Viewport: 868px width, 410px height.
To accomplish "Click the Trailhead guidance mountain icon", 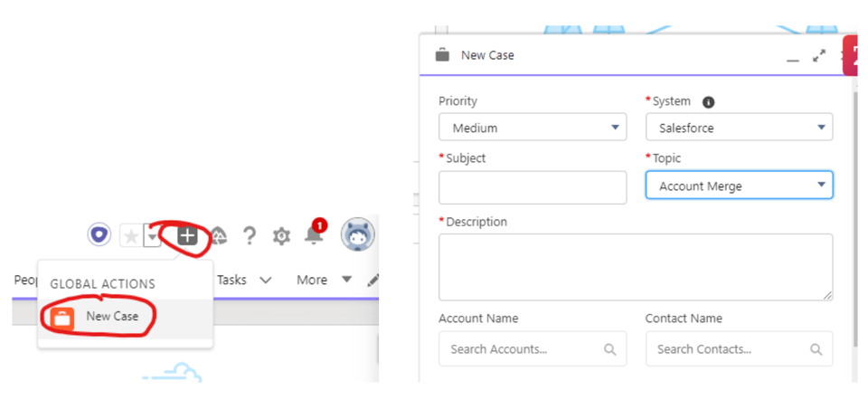I will point(219,236).
